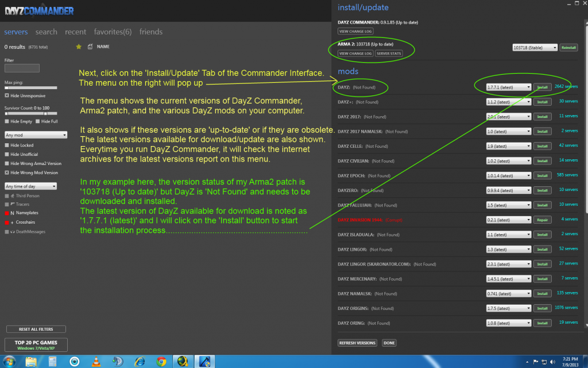Toggle the red Nameplates checkbox

(x=7, y=213)
